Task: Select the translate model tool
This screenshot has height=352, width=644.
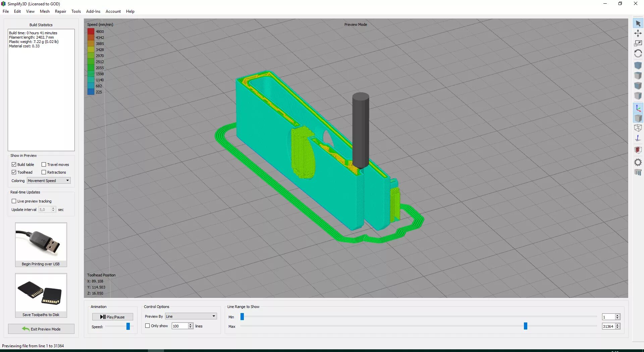Action: coord(638,33)
